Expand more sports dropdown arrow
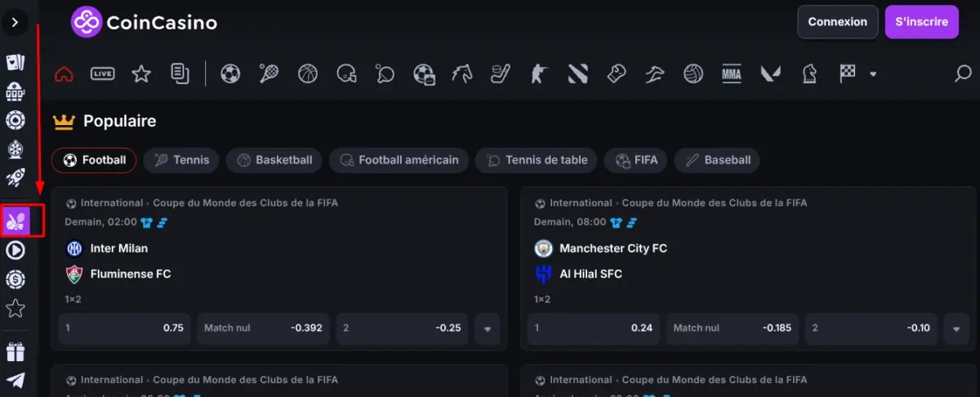The image size is (980, 397). [873, 74]
